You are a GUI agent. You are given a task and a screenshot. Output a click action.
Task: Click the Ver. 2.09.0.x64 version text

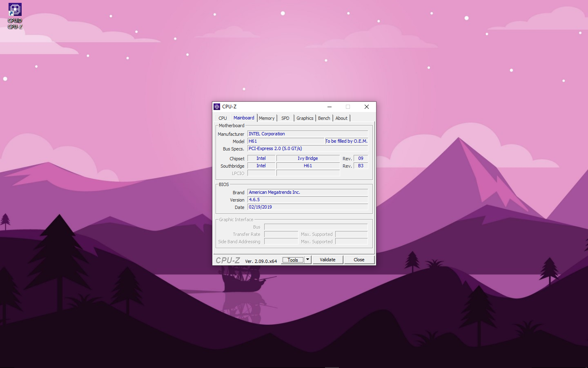click(261, 261)
